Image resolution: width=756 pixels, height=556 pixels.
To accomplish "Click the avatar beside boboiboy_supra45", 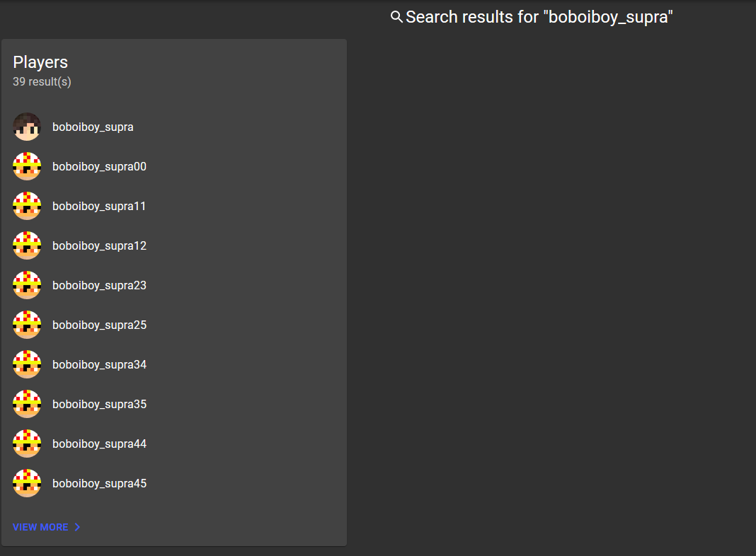I will click(27, 482).
